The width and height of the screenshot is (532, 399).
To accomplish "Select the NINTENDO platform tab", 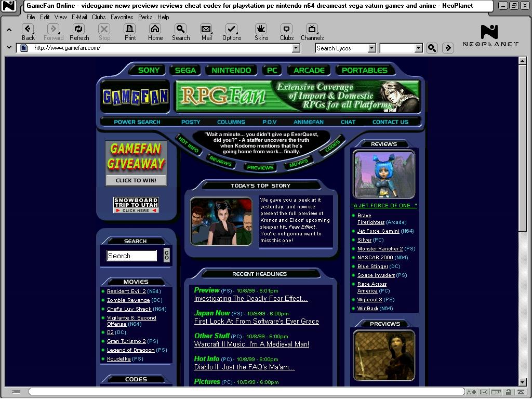I will (x=231, y=70).
